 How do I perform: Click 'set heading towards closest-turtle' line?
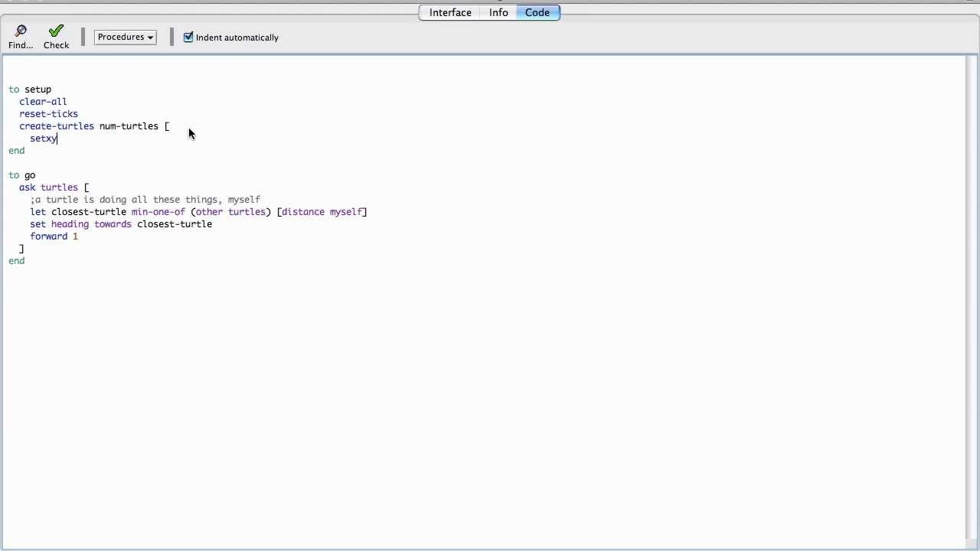point(121,224)
